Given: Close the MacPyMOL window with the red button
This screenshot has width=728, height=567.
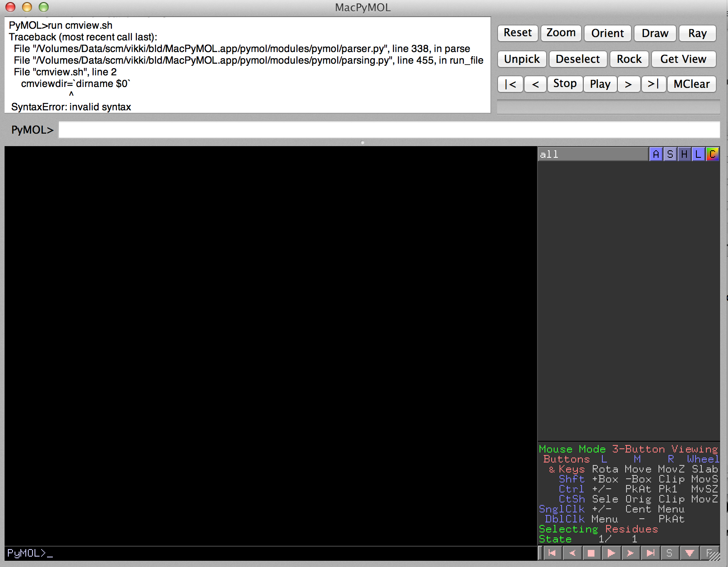Looking at the screenshot, I should click(x=10, y=7).
